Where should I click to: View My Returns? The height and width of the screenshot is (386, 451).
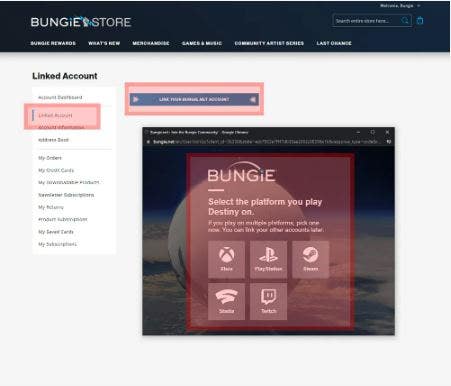[x=51, y=207]
